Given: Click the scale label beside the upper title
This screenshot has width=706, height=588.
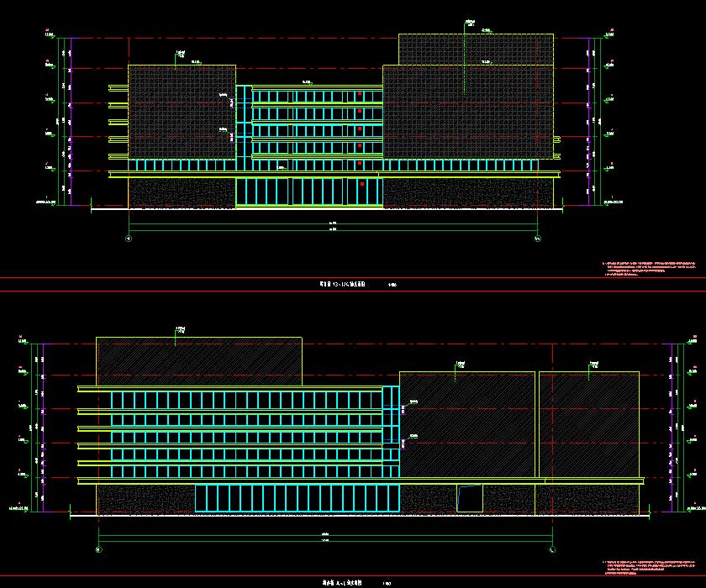Looking at the screenshot, I should point(393,285).
